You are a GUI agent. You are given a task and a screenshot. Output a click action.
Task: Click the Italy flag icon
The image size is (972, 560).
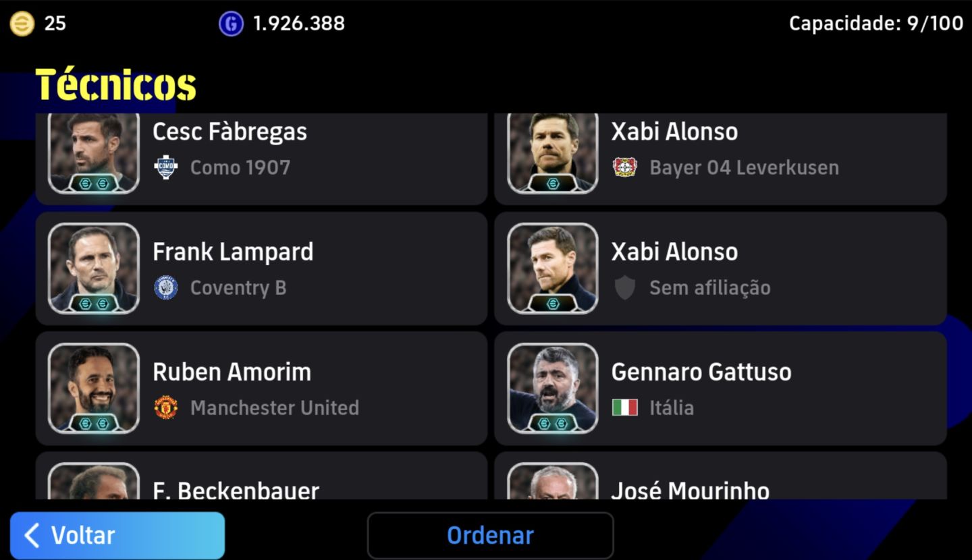point(625,408)
